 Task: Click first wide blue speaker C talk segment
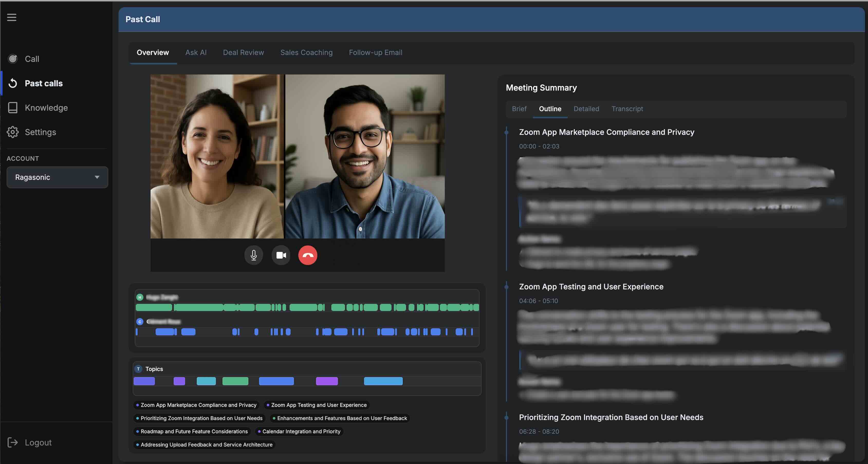click(x=165, y=332)
